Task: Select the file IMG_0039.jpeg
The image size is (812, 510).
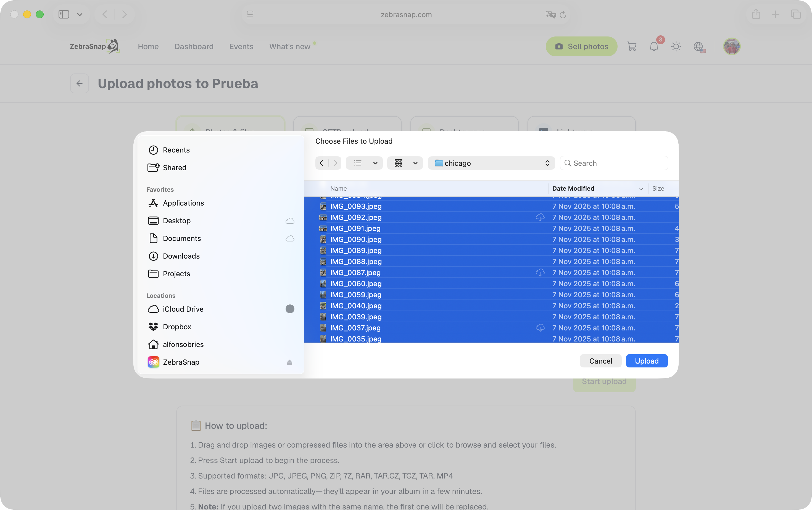Action: click(491, 317)
